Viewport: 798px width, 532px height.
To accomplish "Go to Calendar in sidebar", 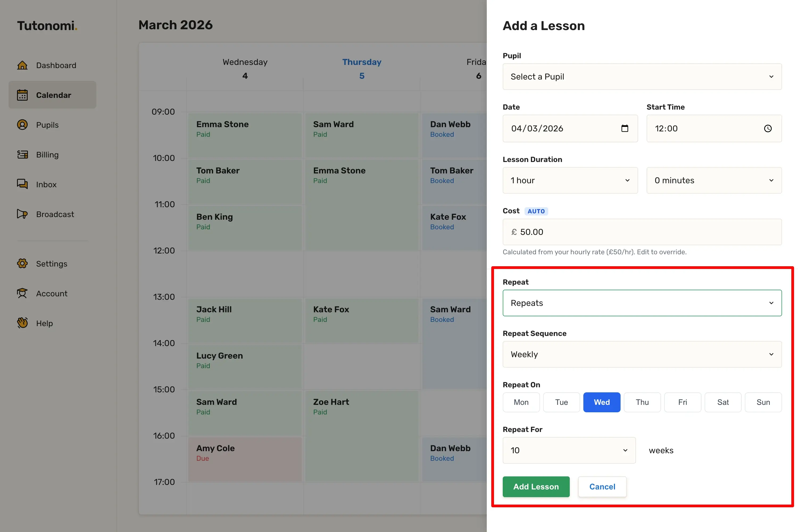I will [x=53, y=95].
